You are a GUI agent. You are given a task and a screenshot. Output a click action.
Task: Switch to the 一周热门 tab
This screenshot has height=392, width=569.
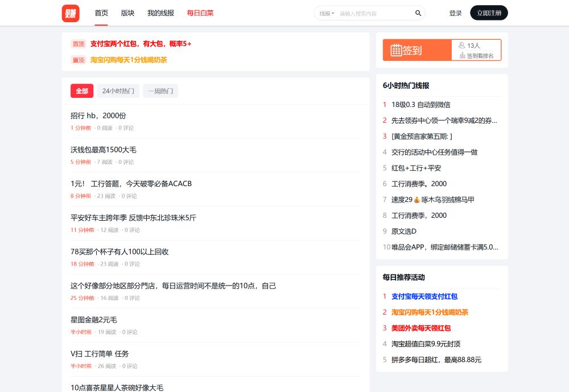[160, 91]
